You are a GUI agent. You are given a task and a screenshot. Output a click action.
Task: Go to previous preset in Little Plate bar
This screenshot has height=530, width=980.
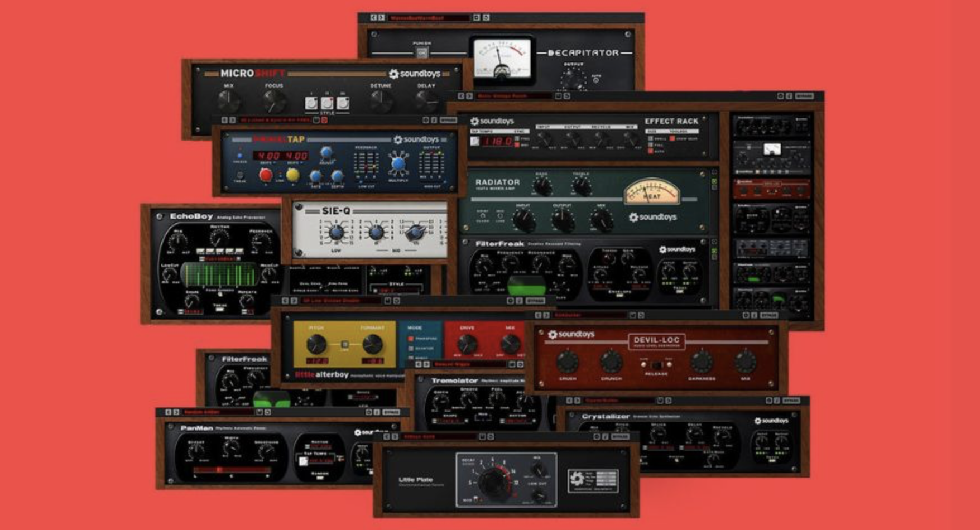(x=386, y=437)
